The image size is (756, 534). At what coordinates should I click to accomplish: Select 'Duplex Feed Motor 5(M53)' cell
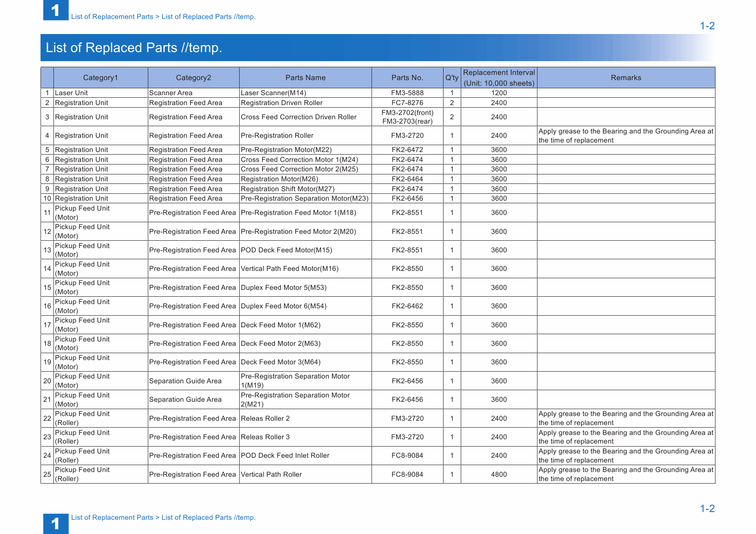306,288
